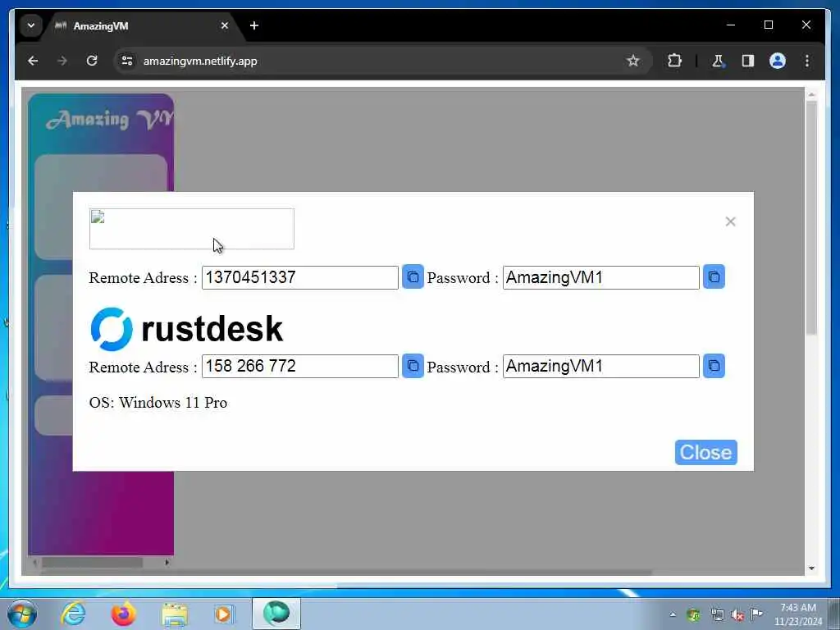Select the first AmazingVM1 password field

pos(601,277)
